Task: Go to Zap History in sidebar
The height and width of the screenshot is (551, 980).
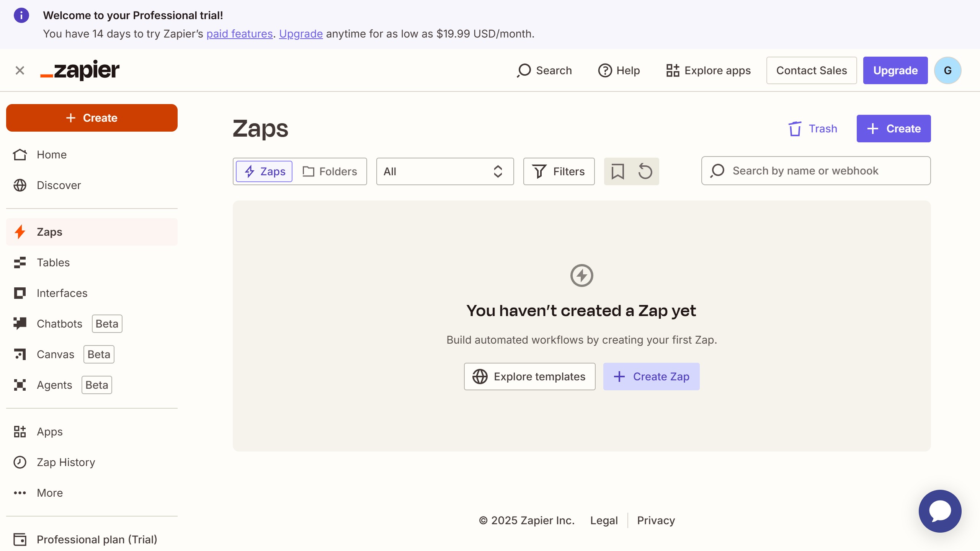Action: click(66, 462)
